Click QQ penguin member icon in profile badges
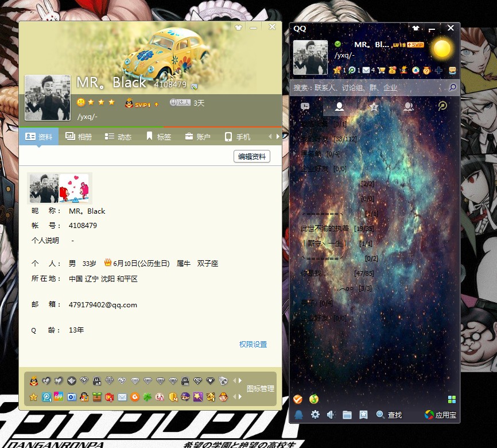The width and height of the screenshot is (497, 448). click(34, 381)
